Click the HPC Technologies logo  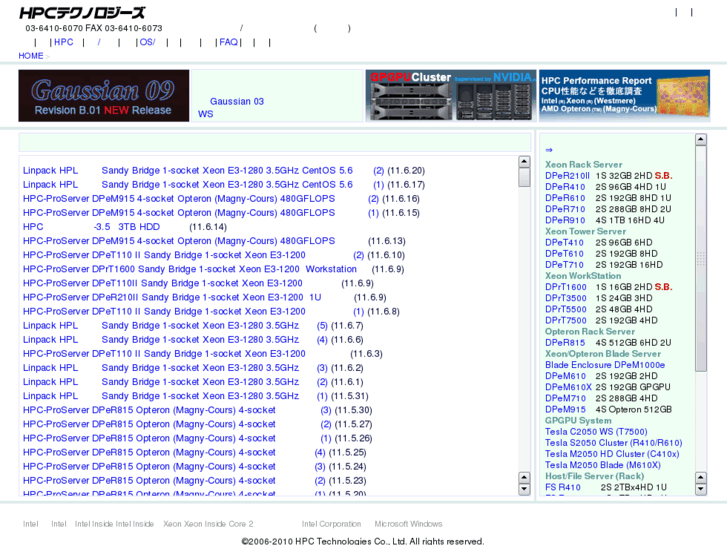[82, 13]
